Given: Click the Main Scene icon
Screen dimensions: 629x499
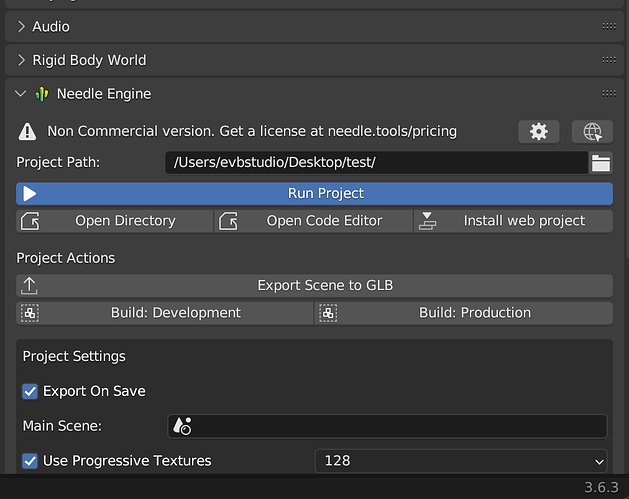Looking at the screenshot, I should coord(182,426).
